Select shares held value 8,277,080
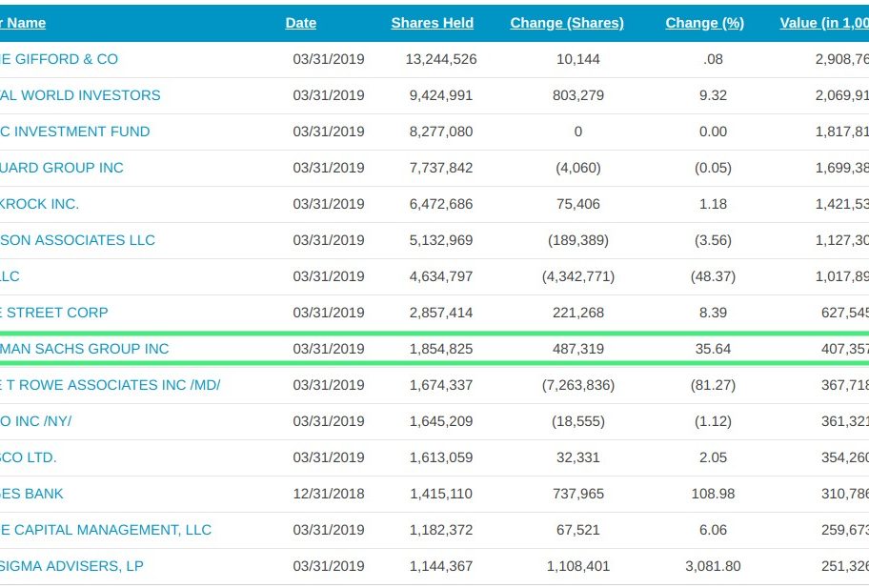 coord(441,132)
